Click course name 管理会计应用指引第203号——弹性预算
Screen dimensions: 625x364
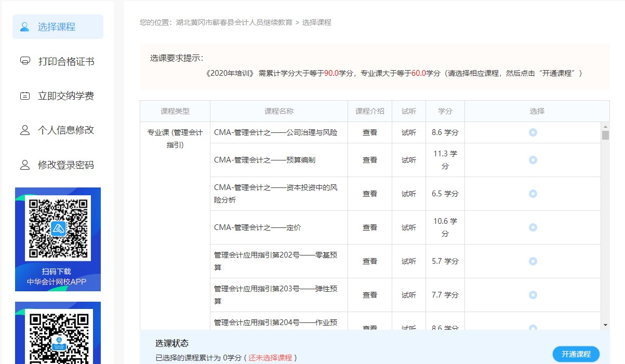tap(276, 295)
